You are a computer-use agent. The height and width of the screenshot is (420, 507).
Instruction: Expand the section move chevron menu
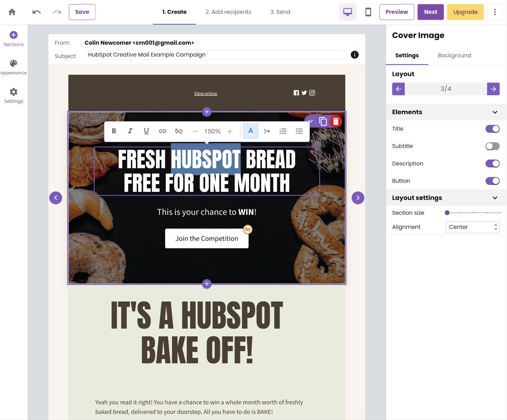click(311, 121)
